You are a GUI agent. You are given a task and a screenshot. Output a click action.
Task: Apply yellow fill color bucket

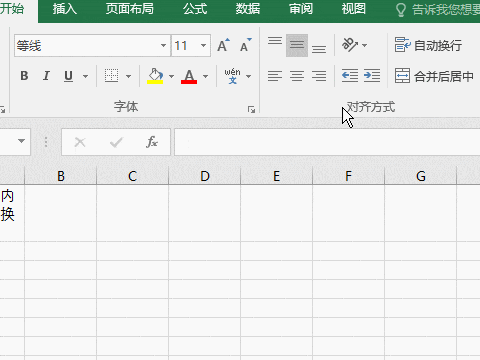pos(155,76)
